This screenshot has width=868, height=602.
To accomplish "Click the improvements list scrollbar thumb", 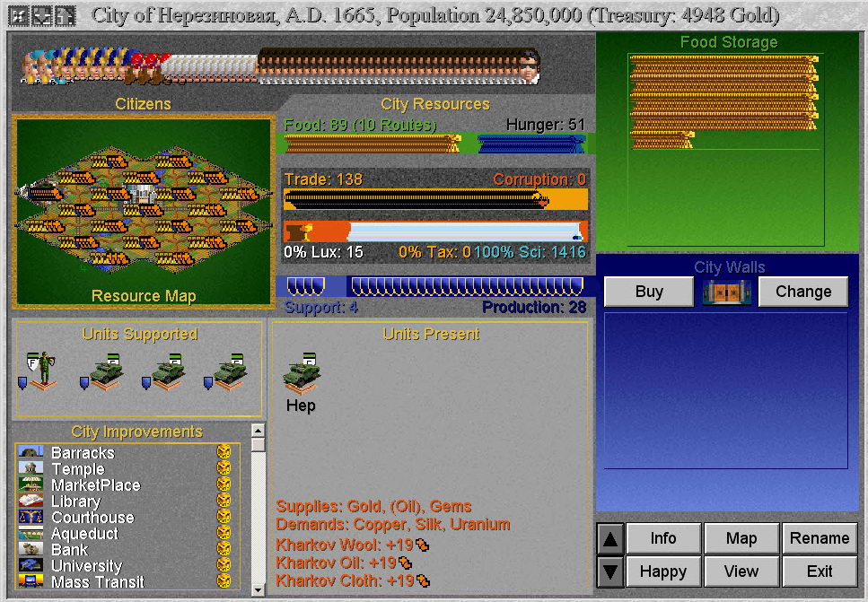I will [258, 445].
